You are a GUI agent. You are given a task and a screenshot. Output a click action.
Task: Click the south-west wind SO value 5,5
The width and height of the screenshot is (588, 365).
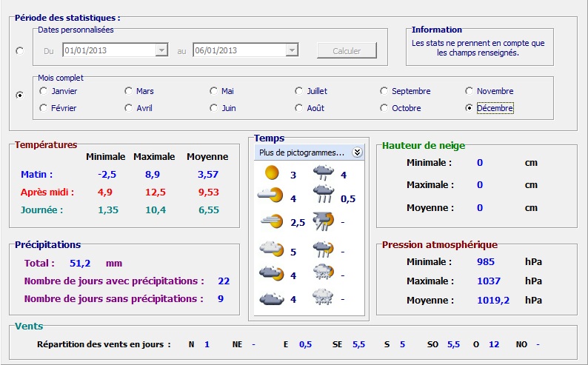tap(453, 344)
